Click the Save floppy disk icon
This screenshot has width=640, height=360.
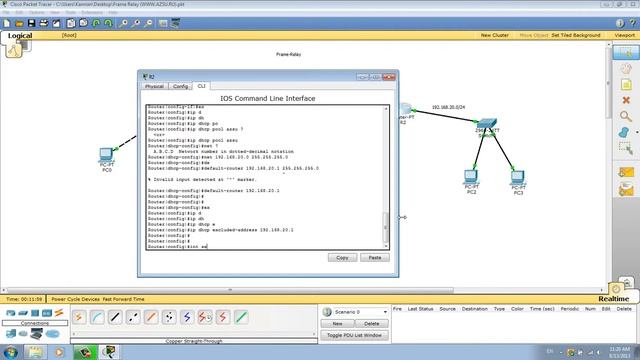31,23
